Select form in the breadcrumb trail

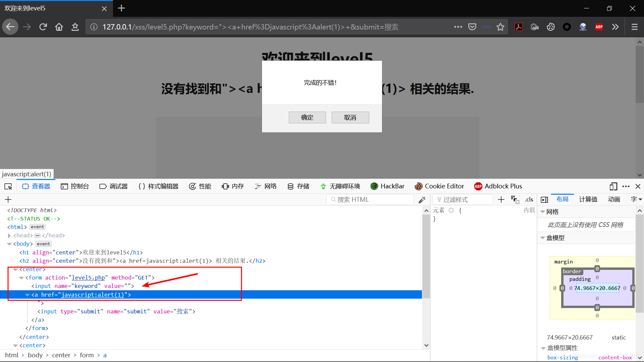click(x=87, y=355)
